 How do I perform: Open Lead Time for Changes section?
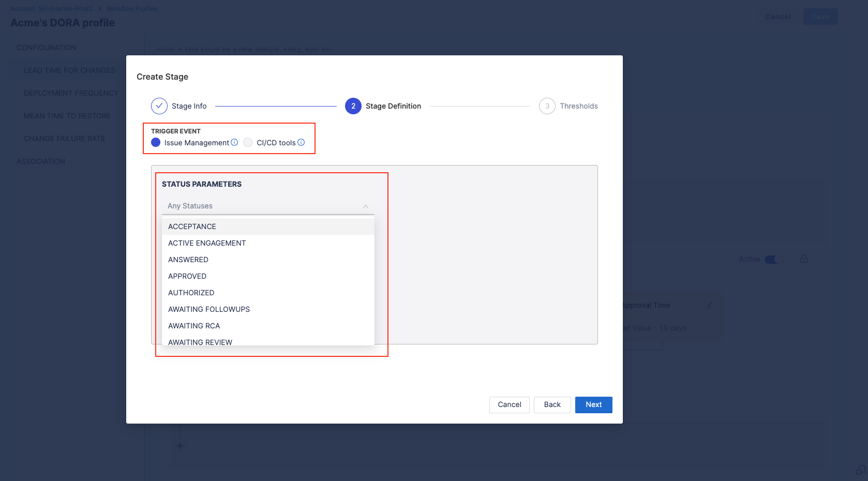coord(69,70)
